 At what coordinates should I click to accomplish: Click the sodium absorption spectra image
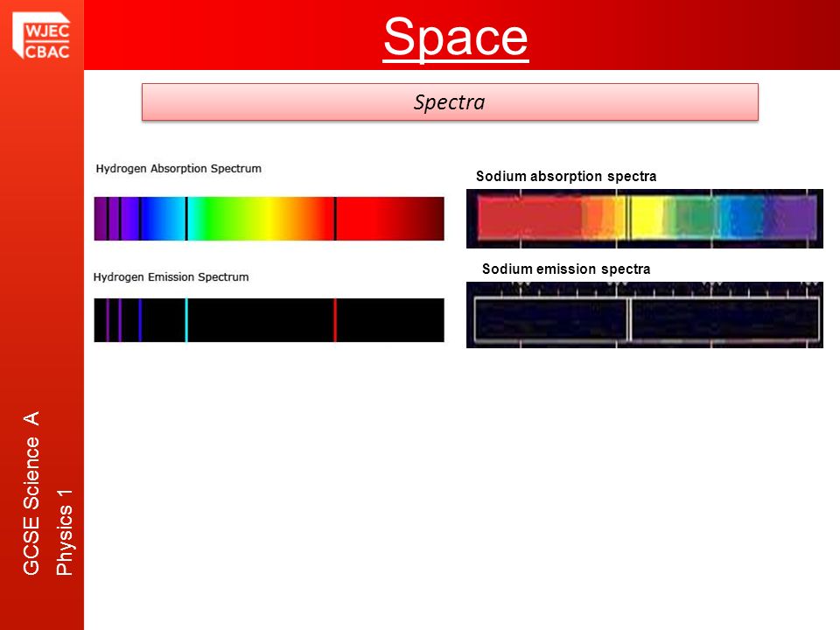(x=645, y=219)
